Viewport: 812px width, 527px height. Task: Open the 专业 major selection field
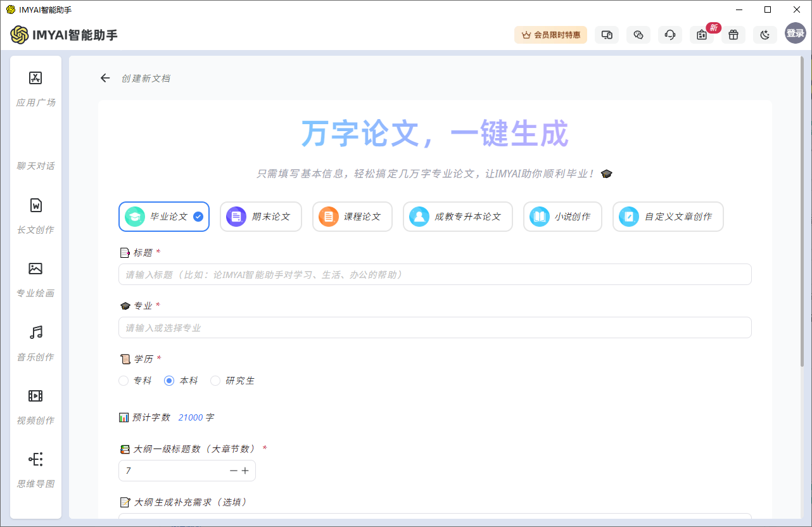point(435,327)
